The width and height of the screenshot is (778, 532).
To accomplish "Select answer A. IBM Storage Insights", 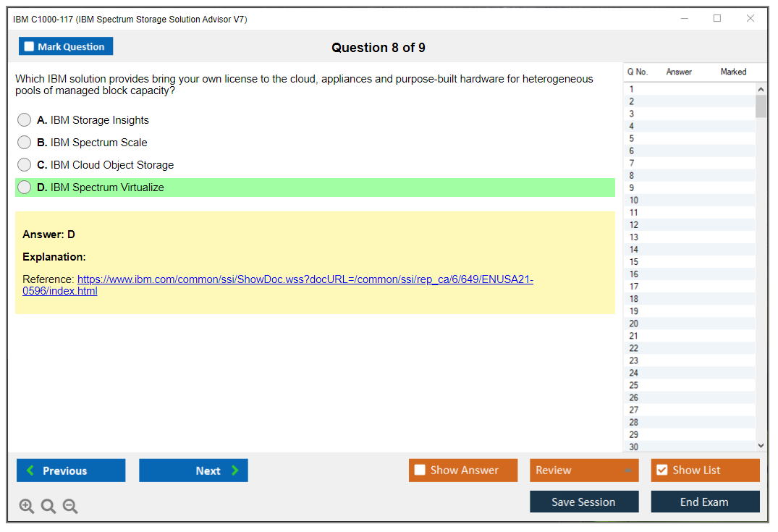I will coord(25,120).
